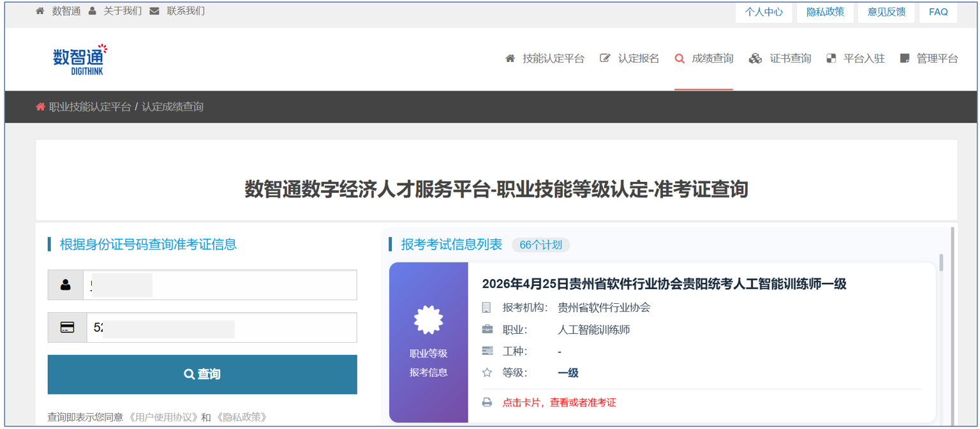
Task: Click the search icon of 成绩查询
Action: point(679,59)
